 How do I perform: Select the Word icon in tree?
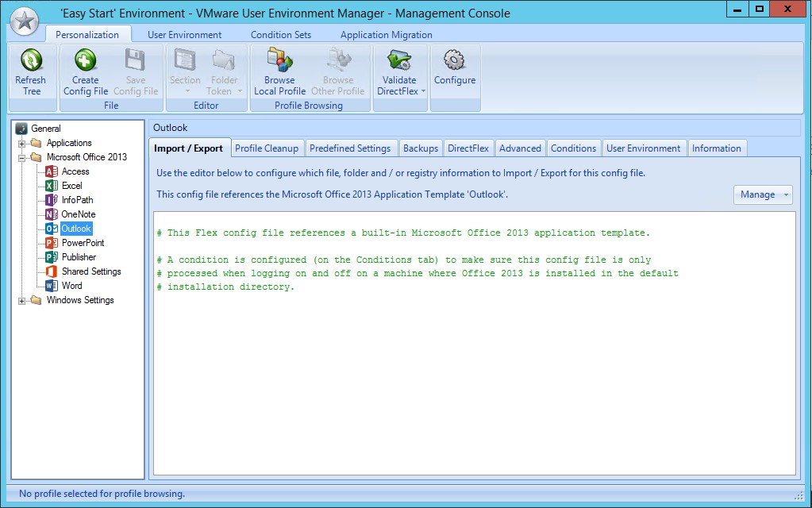52,286
